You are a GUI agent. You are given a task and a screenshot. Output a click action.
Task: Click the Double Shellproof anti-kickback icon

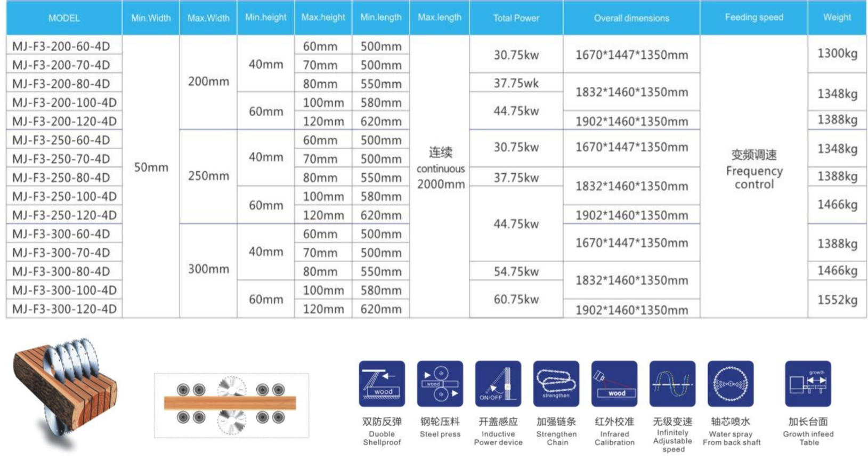coord(382,384)
